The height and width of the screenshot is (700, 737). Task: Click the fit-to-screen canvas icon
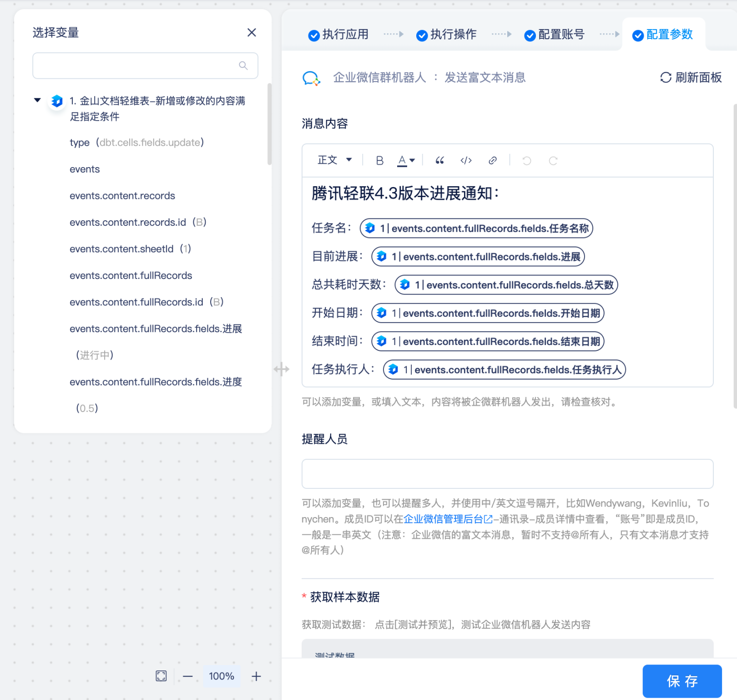(x=161, y=676)
